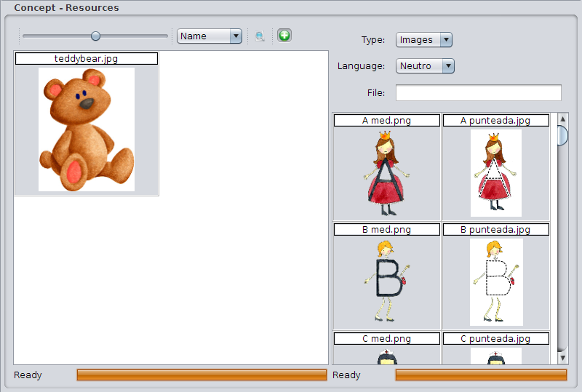Image resolution: width=582 pixels, height=392 pixels.
Task: Click the green add resource button
Action: pos(284,36)
